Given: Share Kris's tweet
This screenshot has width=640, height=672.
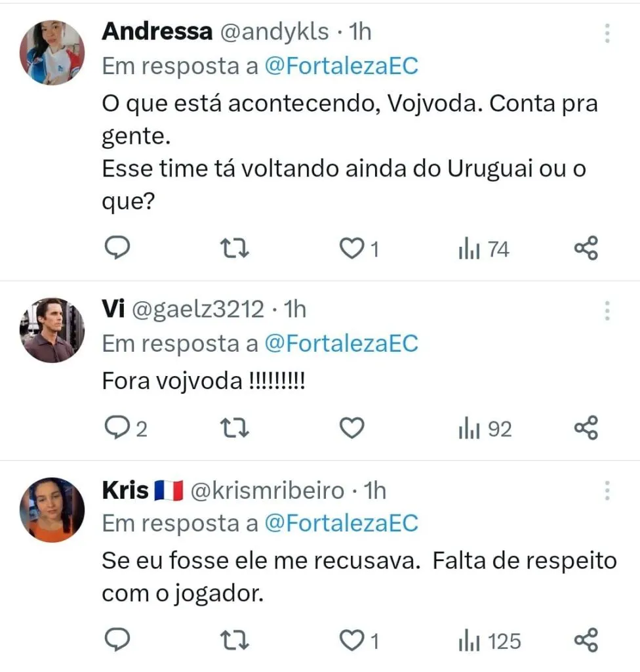Looking at the screenshot, I should [x=586, y=639].
